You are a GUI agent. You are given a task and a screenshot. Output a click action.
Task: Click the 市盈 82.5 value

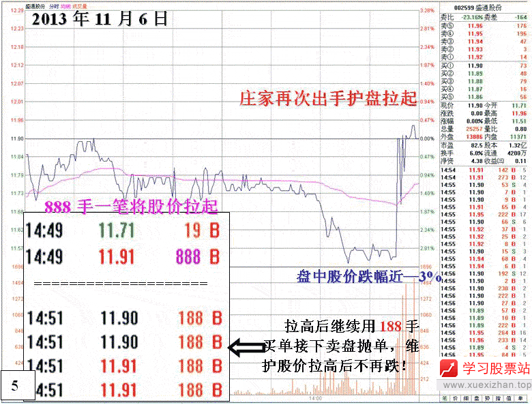tap(477, 145)
